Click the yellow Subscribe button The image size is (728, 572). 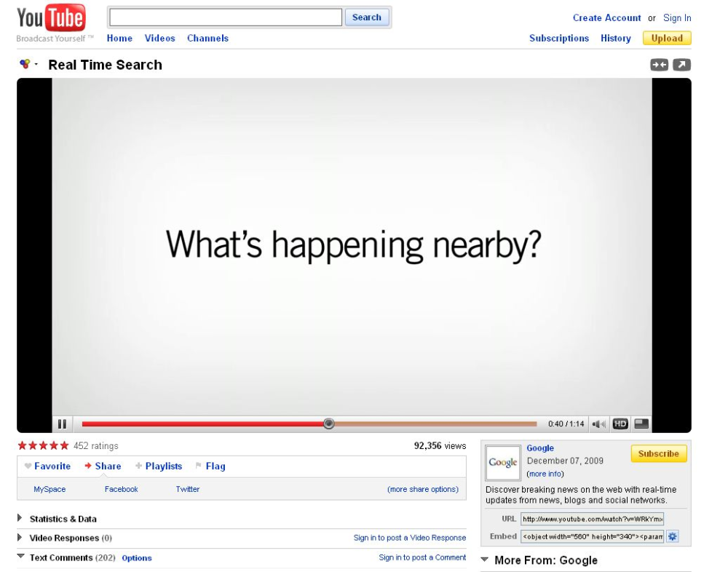click(x=658, y=454)
